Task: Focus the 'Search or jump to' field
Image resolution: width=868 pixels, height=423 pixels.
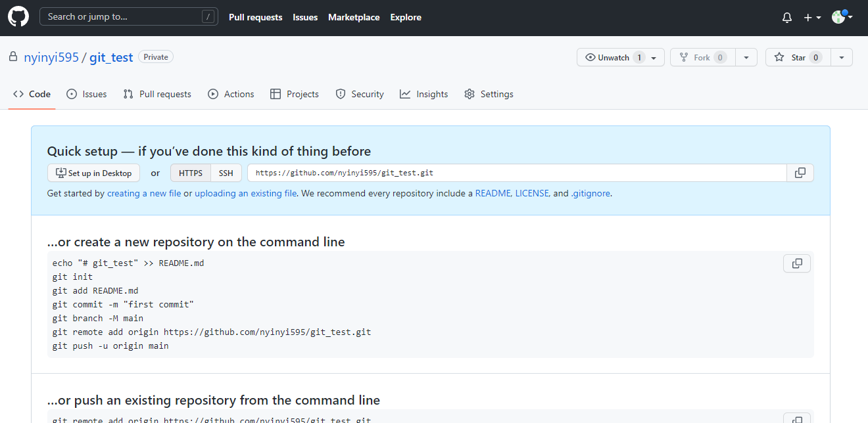Action: [129, 16]
